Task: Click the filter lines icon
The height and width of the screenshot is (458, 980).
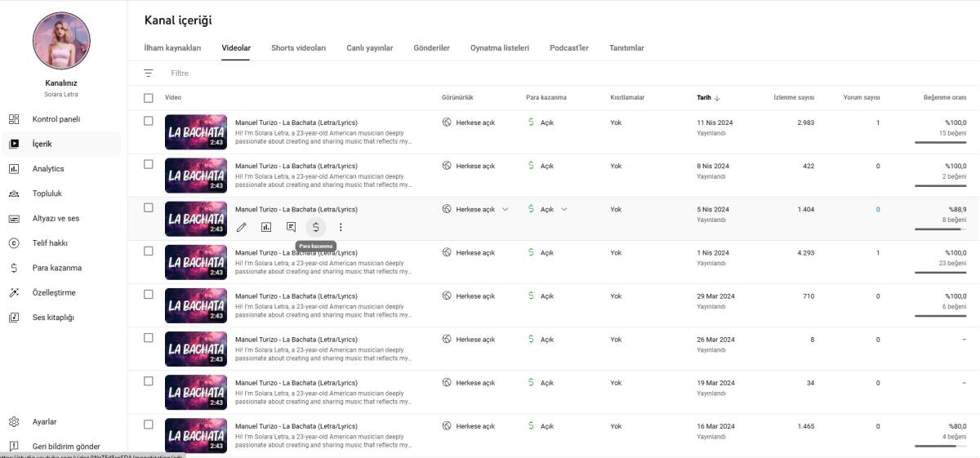Action: 148,73
